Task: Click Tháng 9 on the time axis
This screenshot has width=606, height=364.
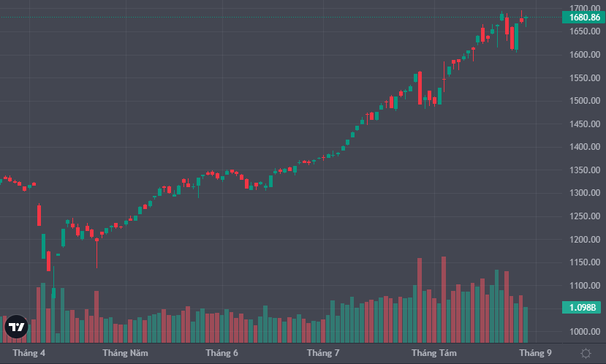Action: pyautogui.click(x=535, y=353)
